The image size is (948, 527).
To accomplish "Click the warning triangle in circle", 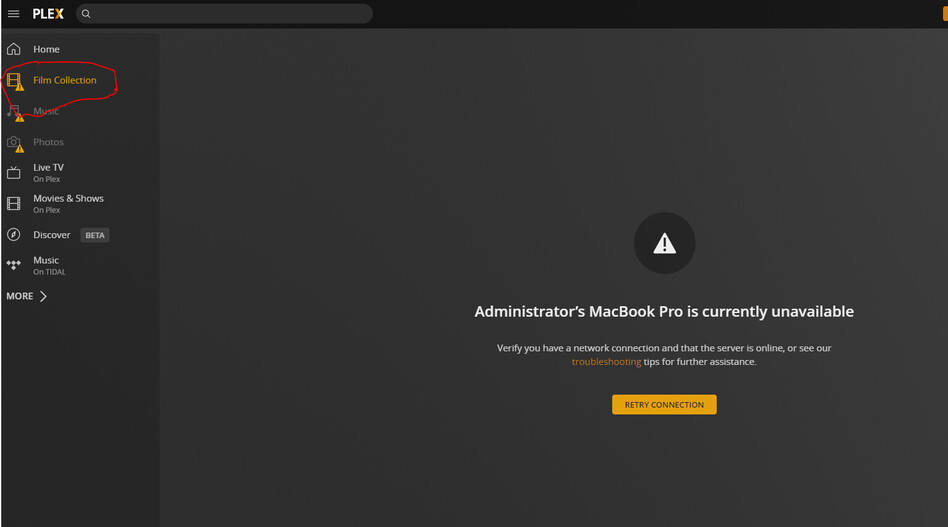I will pos(664,243).
